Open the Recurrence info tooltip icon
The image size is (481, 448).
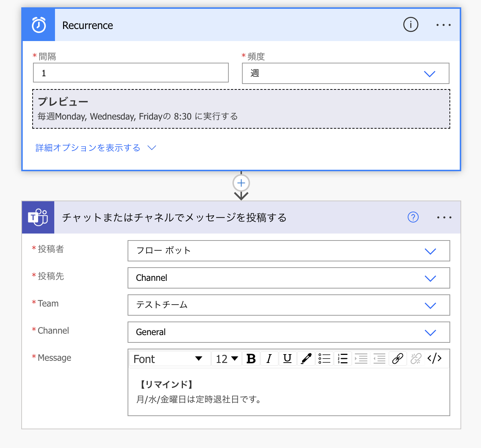point(411,25)
